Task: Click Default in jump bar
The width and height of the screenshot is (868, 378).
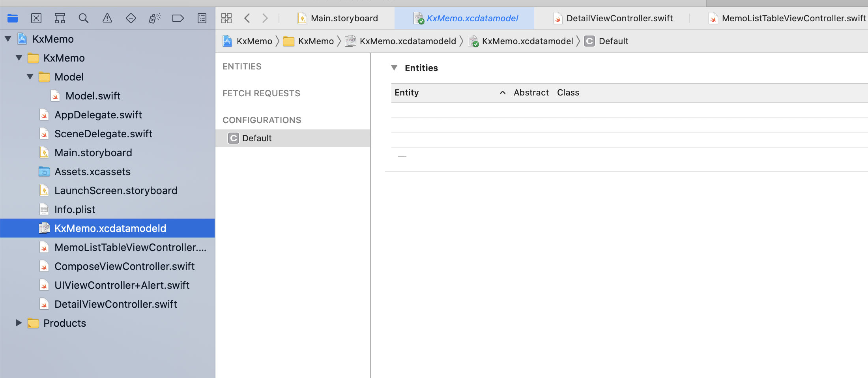Action: coord(606,41)
